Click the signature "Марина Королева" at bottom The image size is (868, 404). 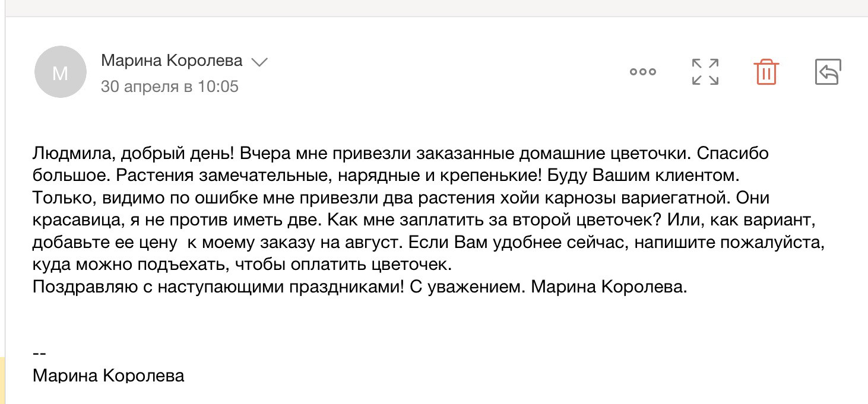(108, 376)
